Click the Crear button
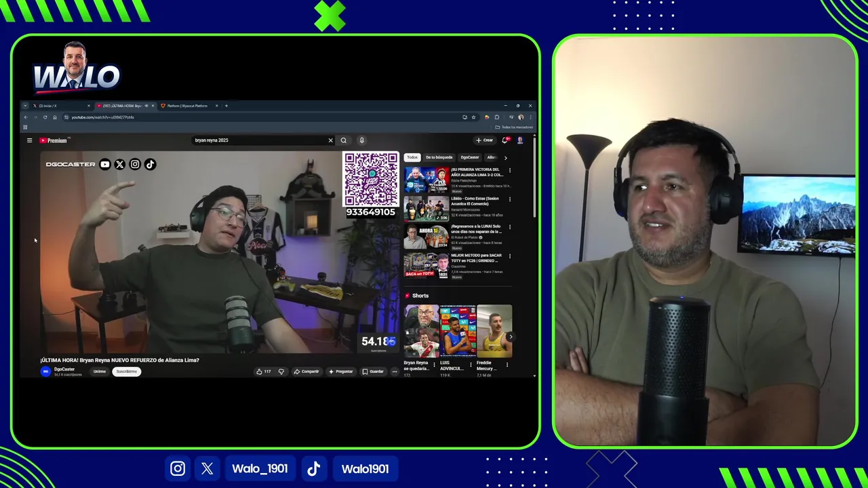This screenshot has height=488, width=868. click(484, 140)
